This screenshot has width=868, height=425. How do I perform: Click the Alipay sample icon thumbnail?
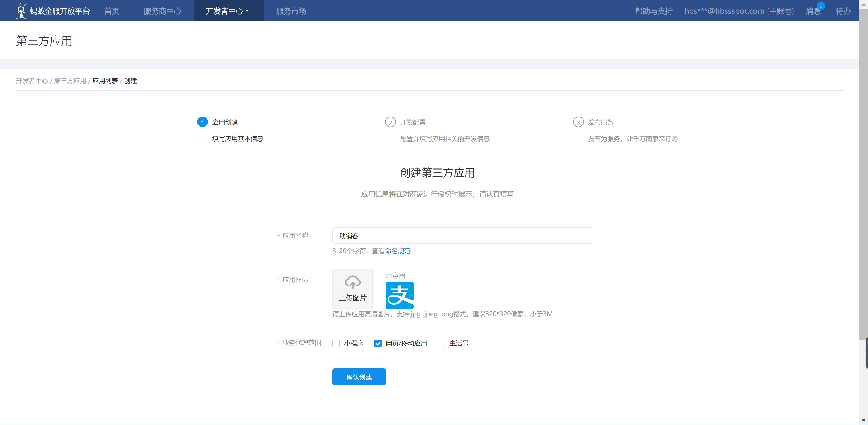[x=399, y=295]
